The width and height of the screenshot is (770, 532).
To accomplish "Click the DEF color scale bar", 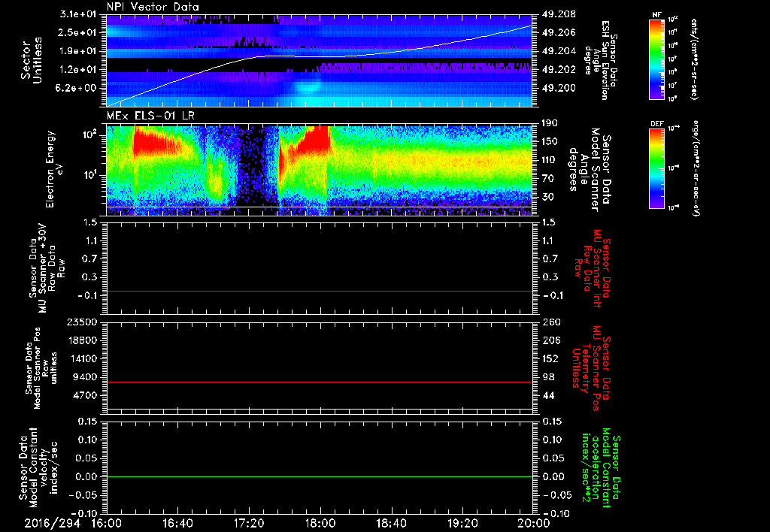I will tap(656, 168).
